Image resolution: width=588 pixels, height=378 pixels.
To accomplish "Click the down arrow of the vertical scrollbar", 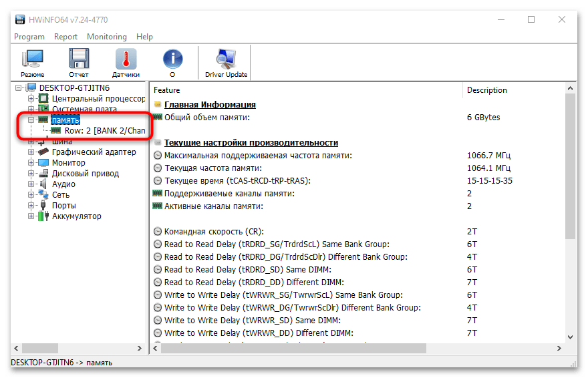I will point(570,337).
